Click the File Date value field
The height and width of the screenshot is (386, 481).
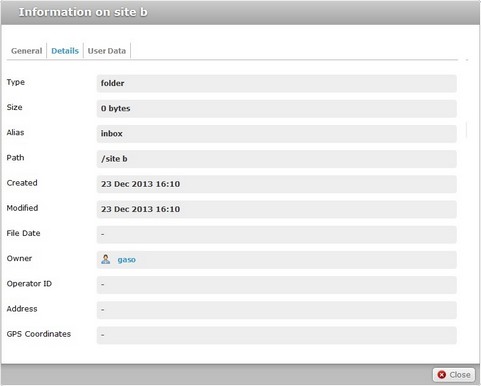pyautogui.click(x=277, y=234)
